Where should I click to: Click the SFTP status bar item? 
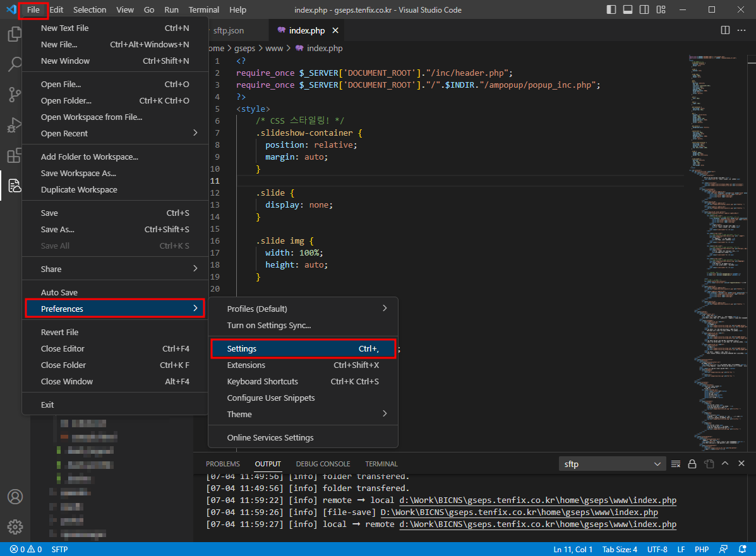[60, 549]
